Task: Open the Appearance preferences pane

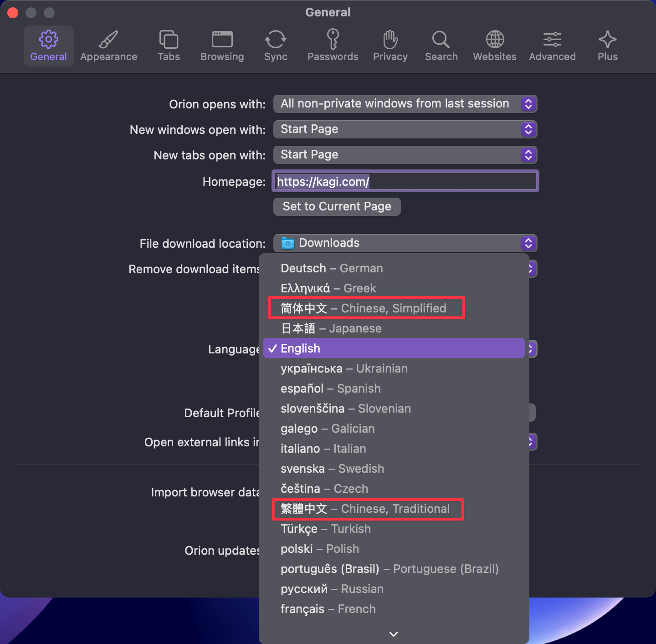Action: point(108,46)
